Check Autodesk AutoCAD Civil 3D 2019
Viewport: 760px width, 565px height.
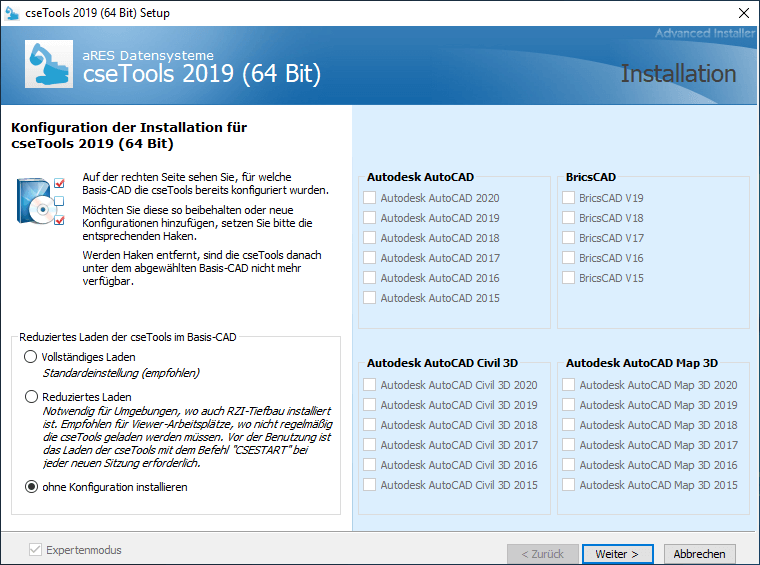(x=370, y=405)
